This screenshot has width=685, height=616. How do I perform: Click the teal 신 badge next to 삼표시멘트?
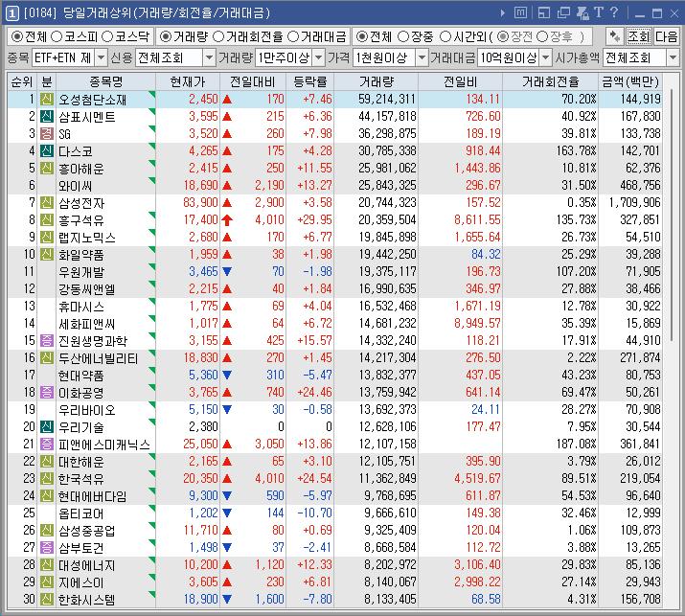pos(47,116)
